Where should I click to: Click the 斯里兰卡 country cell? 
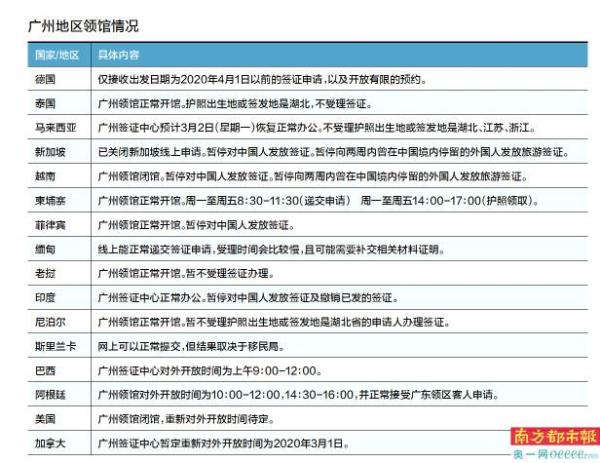(55, 346)
